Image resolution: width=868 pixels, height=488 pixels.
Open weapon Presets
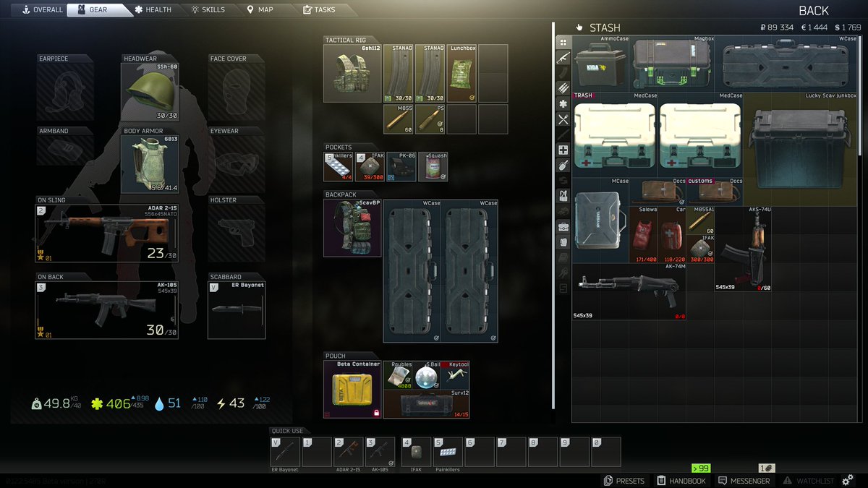tap(624, 481)
